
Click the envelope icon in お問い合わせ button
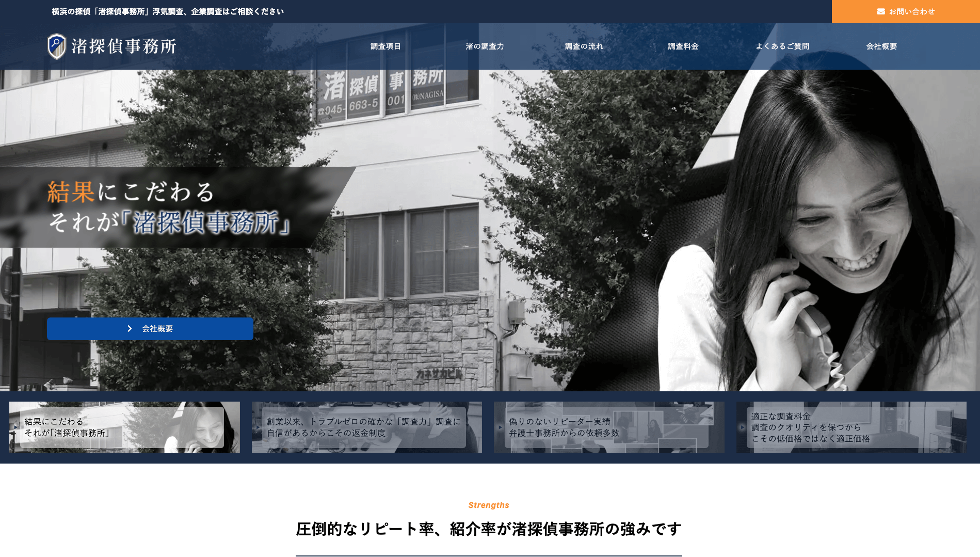tap(881, 11)
